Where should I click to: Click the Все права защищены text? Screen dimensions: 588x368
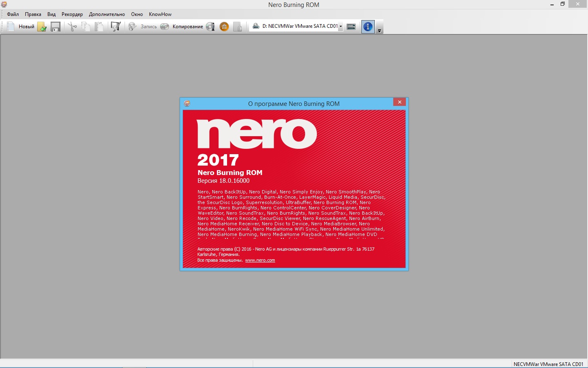click(x=220, y=260)
